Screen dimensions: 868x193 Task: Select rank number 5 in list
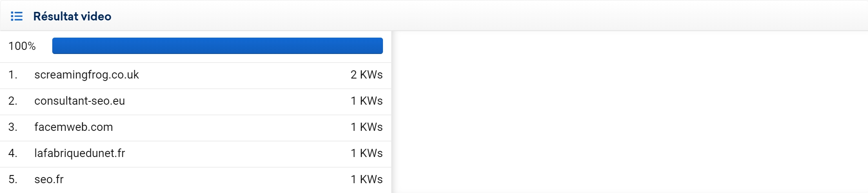pyautogui.click(x=13, y=180)
